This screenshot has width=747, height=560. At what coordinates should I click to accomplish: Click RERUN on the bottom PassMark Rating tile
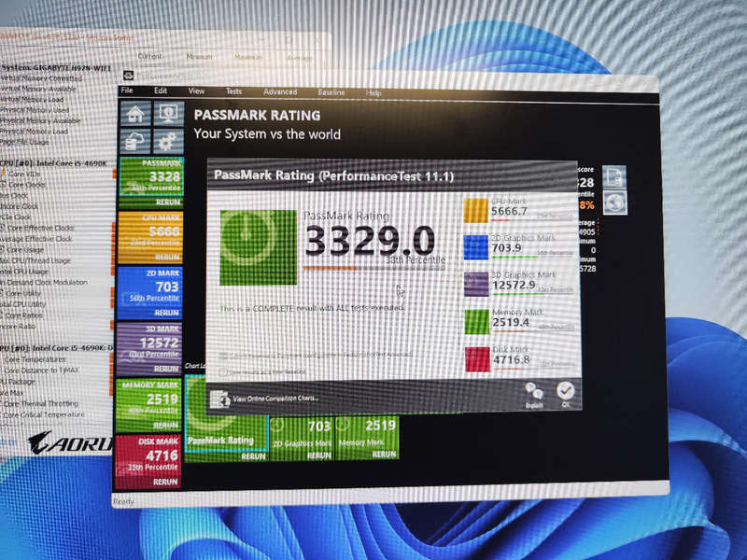(253, 456)
